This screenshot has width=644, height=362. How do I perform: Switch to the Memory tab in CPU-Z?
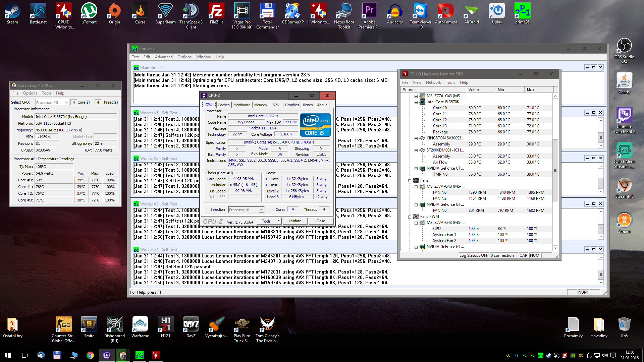(260, 105)
